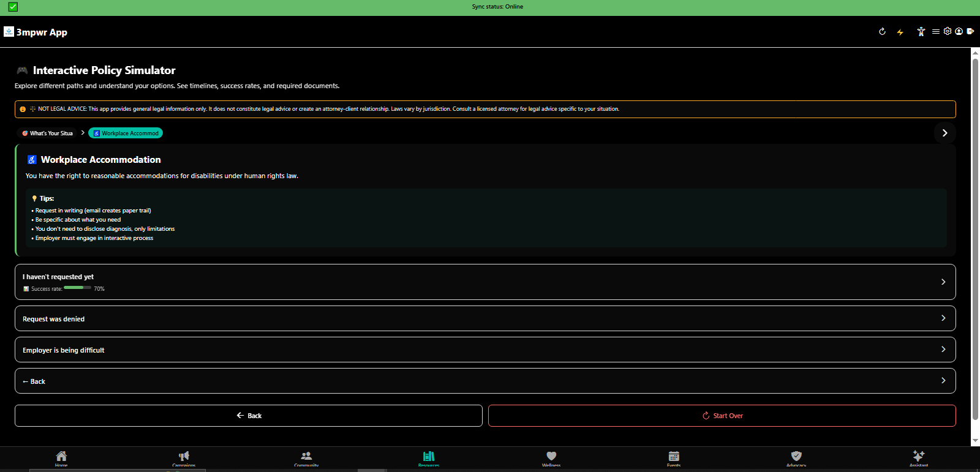Click the breadcrumb scroll-right chevron button
The height and width of the screenshot is (472, 980).
(x=944, y=133)
